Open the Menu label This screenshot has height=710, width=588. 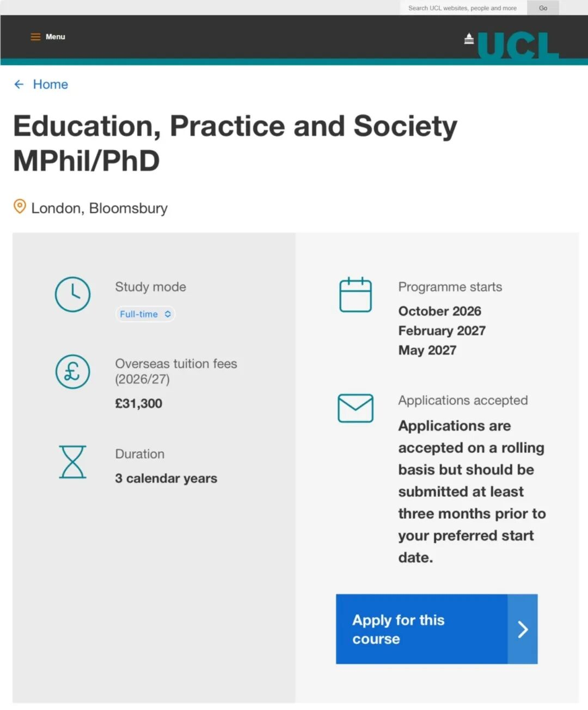56,37
